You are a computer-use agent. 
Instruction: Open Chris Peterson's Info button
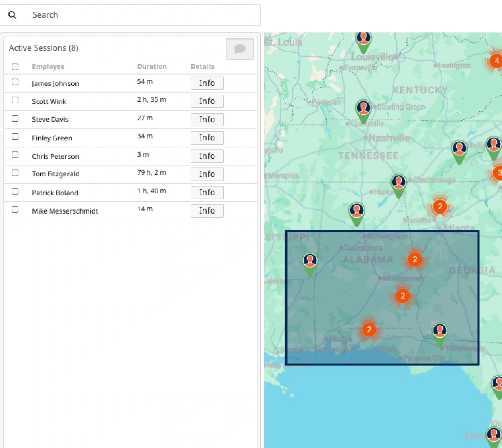pos(207,156)
